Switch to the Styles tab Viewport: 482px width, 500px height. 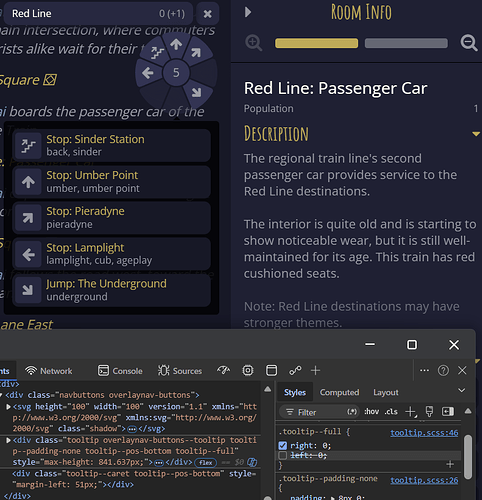(295, 392)
